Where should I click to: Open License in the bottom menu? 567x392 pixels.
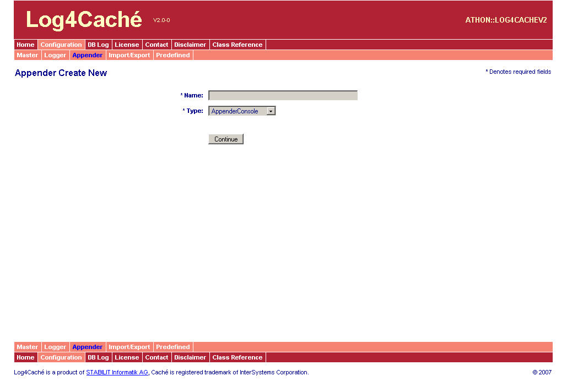pyautogui.click(x=127, y=357)
